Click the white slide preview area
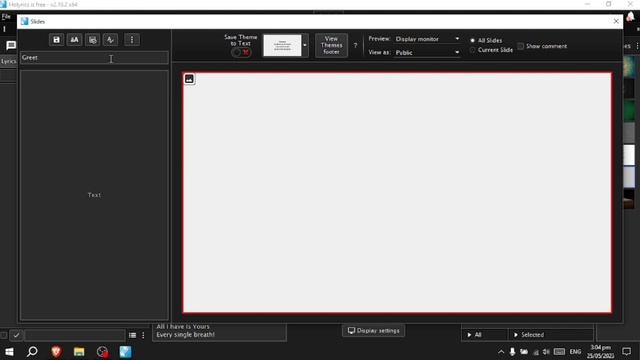This screenshot has width=640, height=360. (x=397, y=193)
